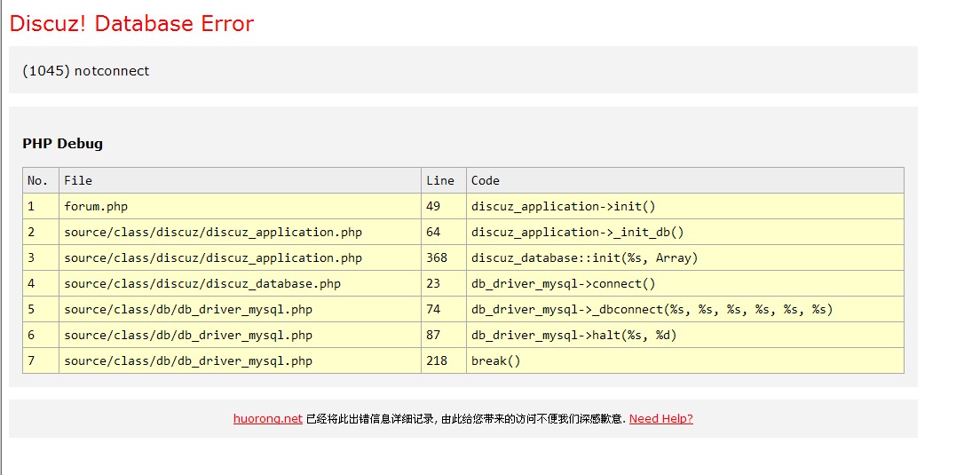The height and width of the screenshot is (475, 980).
Task: Click the Need Help? link
Action: coord(661,419)
